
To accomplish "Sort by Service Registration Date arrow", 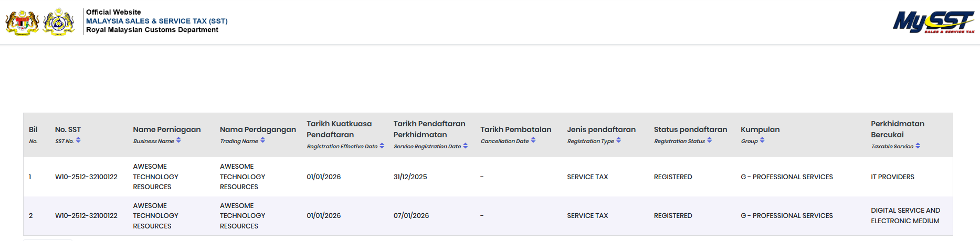I will coord(465,146).
